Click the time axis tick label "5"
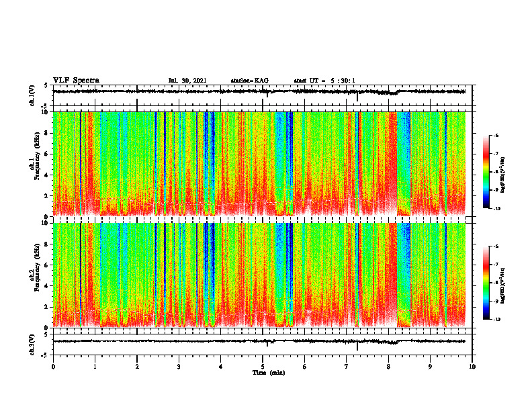This screenshot has width=532, height=411. [263, 367]
